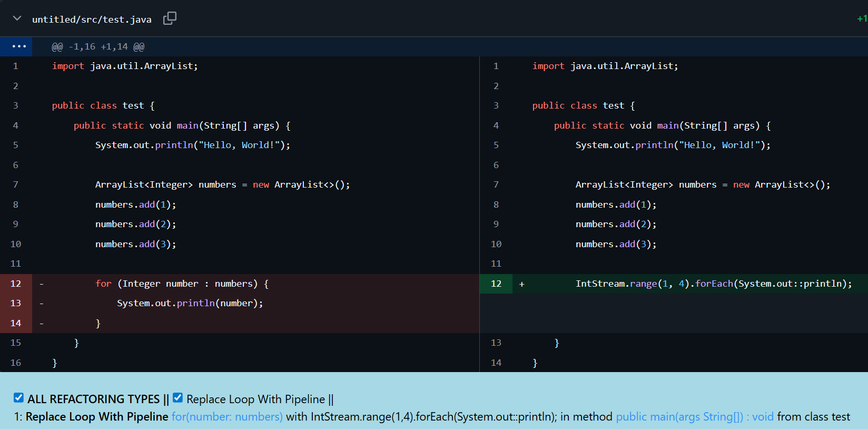
Task: Open the public main(args String[]) : void link
Action: [x=694, y=417]
